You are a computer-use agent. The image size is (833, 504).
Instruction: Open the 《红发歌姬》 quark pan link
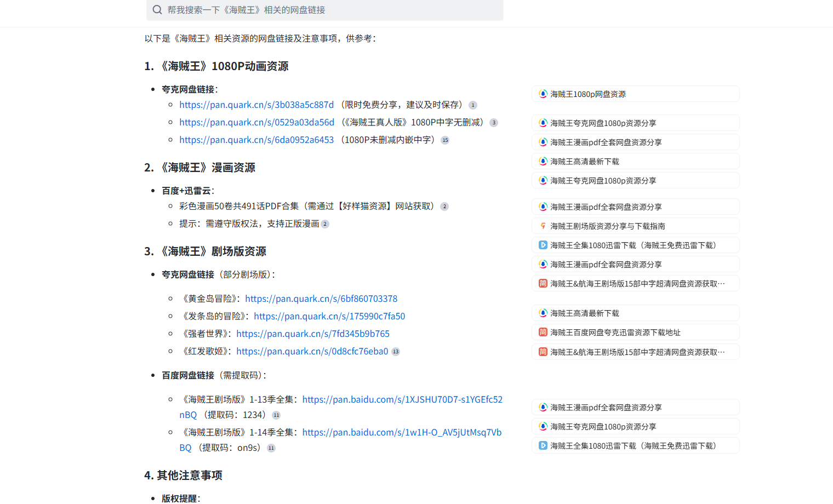click(311, 351)
